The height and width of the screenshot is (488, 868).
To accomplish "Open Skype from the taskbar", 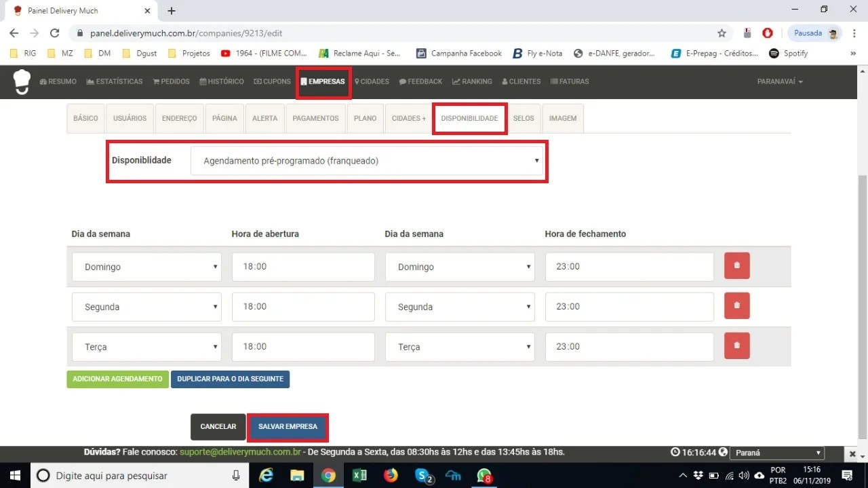I will [423, 475].
